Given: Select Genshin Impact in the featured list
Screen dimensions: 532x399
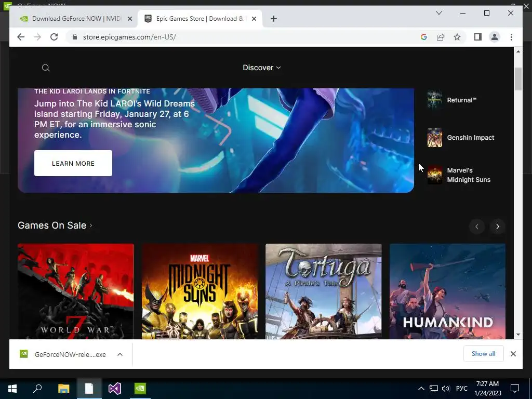Looking at the screenshot, I should pos(470,137).
